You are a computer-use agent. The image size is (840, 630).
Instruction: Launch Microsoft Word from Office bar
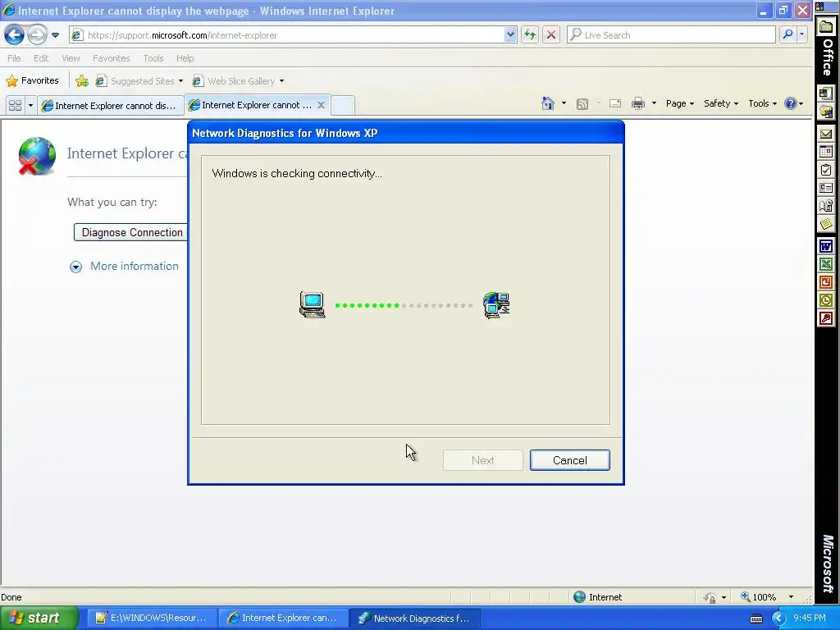tap(826, 246)
